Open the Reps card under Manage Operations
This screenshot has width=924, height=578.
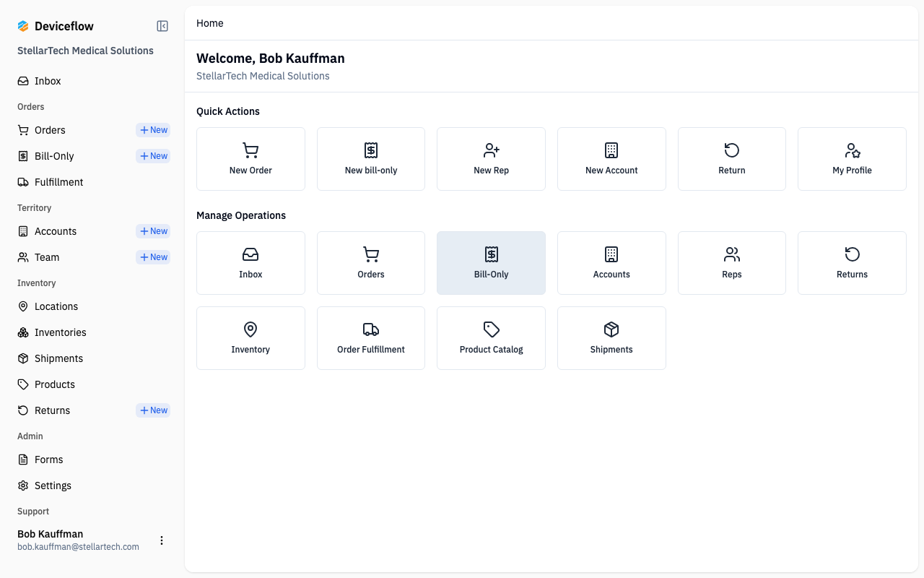(732, 263)
